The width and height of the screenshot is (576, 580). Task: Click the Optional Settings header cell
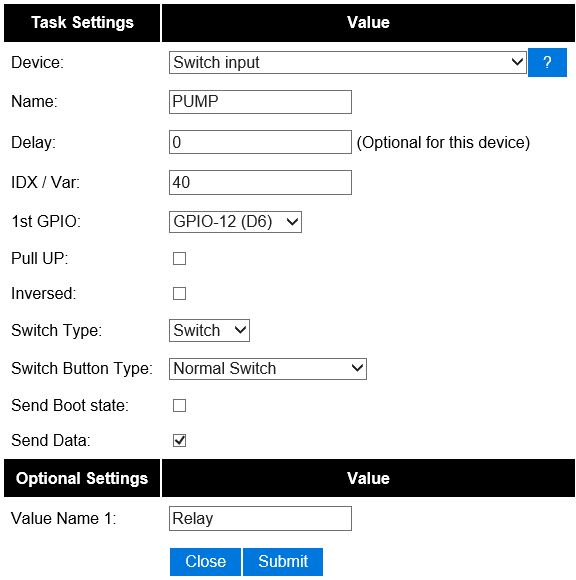pyautogui.click(x=82, y=478)
